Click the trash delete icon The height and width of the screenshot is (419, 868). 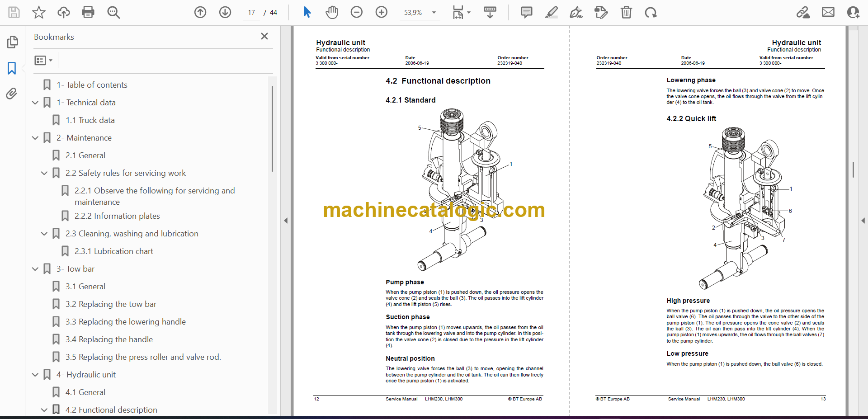point(626,12)
